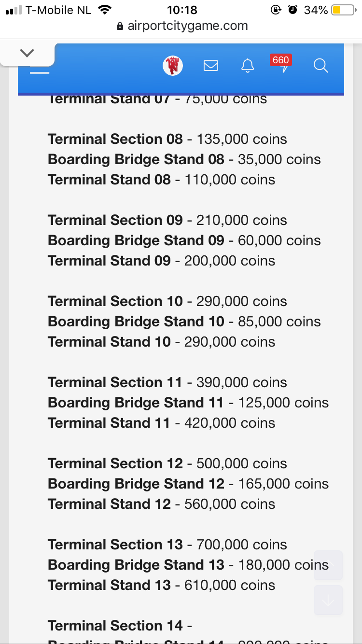Select the Boarding Bridge Stand 12 line
362x644 pixels.
[x=188, y=484]
